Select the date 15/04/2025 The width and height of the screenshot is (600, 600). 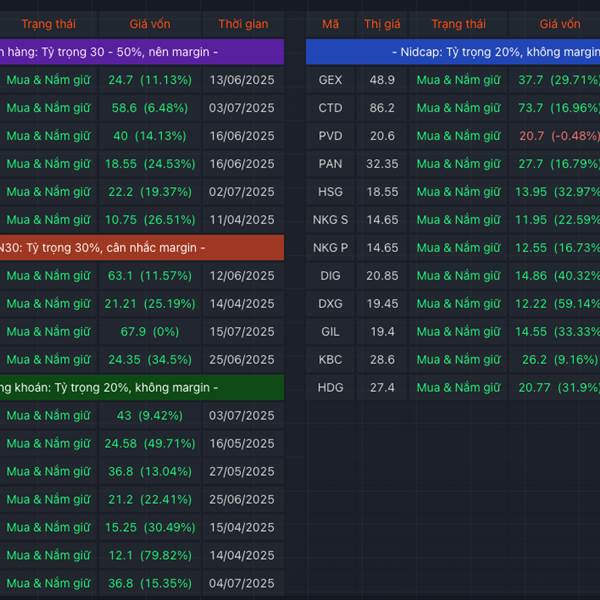click(x=242, y=527)
